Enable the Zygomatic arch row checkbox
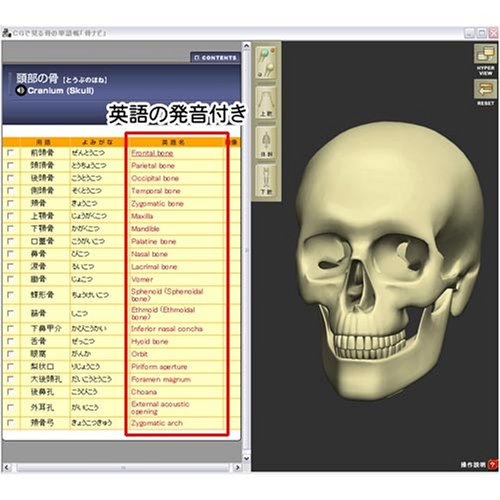The image size is (500, 500). 11,423
